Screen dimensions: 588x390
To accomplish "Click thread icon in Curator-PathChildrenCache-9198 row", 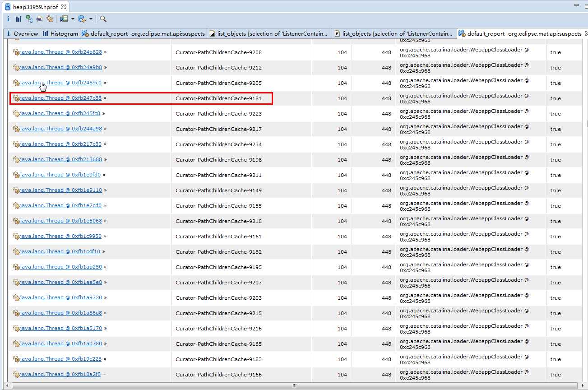I will tap(16, 159).
